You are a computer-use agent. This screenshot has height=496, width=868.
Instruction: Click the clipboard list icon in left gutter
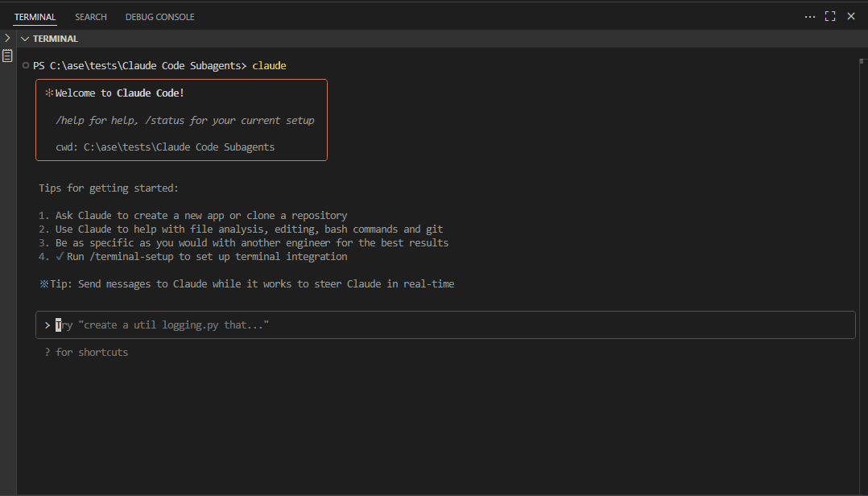(7, 56)
